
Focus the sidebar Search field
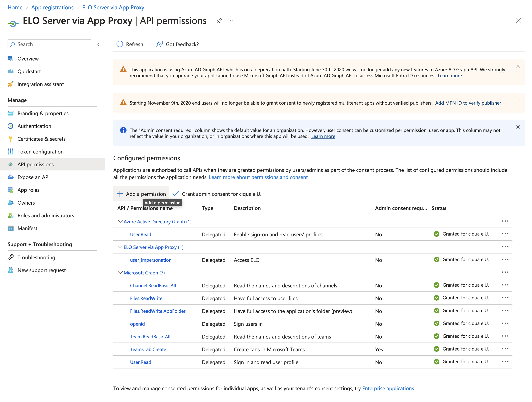click(x=49, y=44)
